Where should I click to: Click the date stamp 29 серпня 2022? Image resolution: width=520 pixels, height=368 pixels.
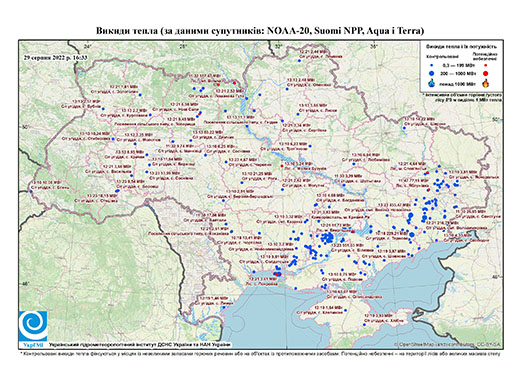pos(55,58)
